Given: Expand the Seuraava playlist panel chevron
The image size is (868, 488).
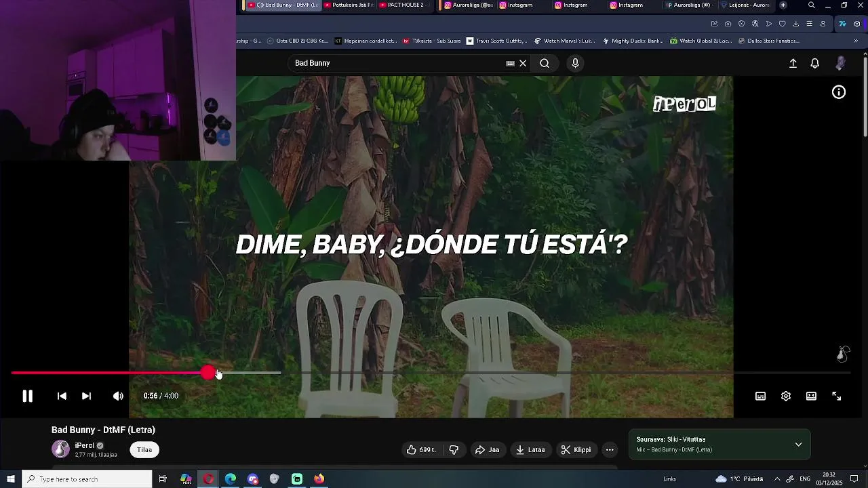Looking at the screenshot, I should pyautogui.click(x=798, y=445).
